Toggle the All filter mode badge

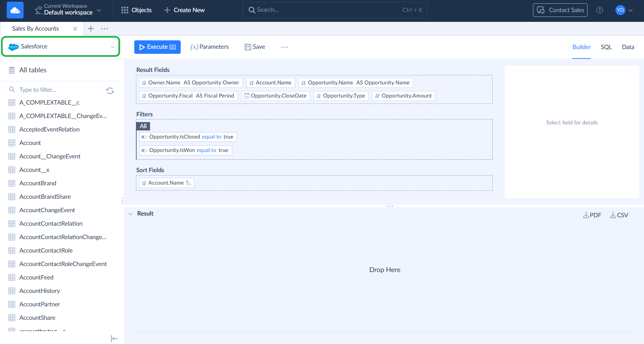(143, 126)
